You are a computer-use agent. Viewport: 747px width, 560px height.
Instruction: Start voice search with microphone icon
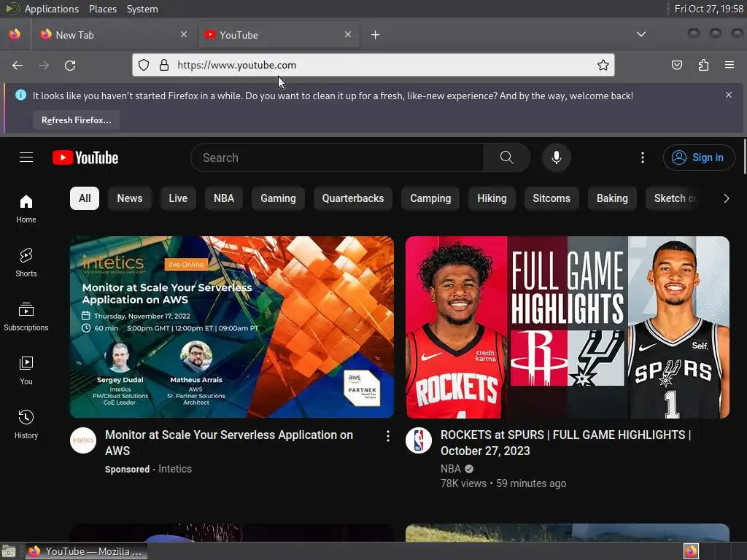point(556,157)
